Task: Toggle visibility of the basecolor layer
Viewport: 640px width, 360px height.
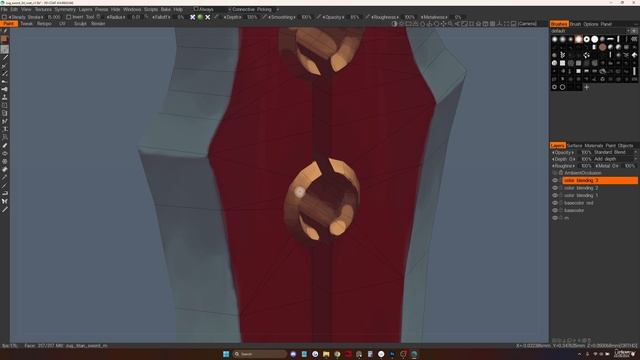Action: [x=555, y=211]
